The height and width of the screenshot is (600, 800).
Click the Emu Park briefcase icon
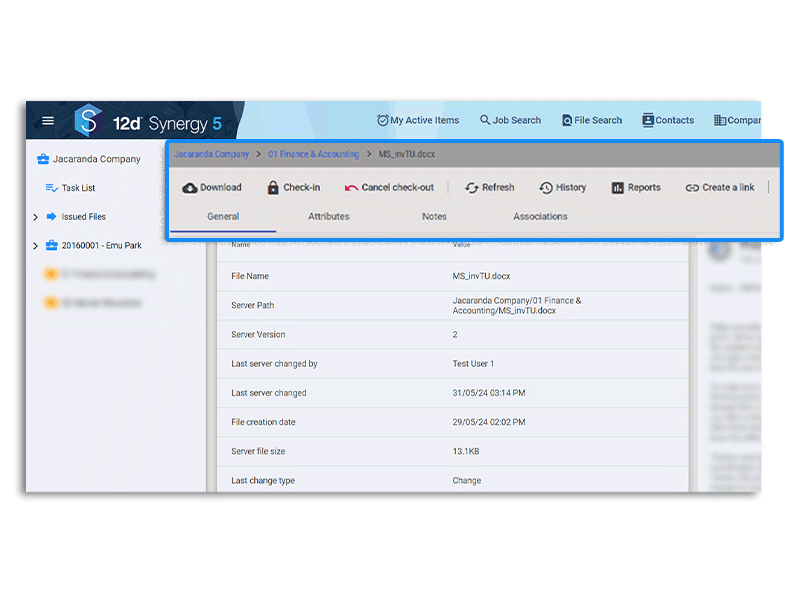click(x=52, y=245)
